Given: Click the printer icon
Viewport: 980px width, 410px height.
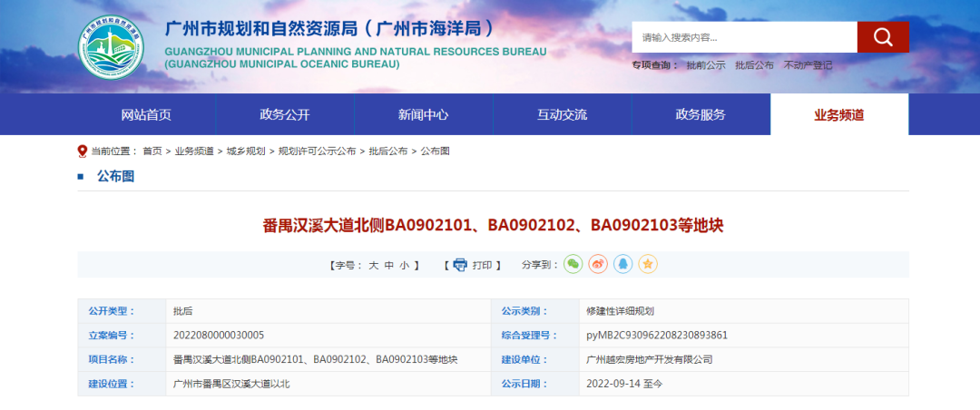Looking at the screenshot, I should pos(460,265).
